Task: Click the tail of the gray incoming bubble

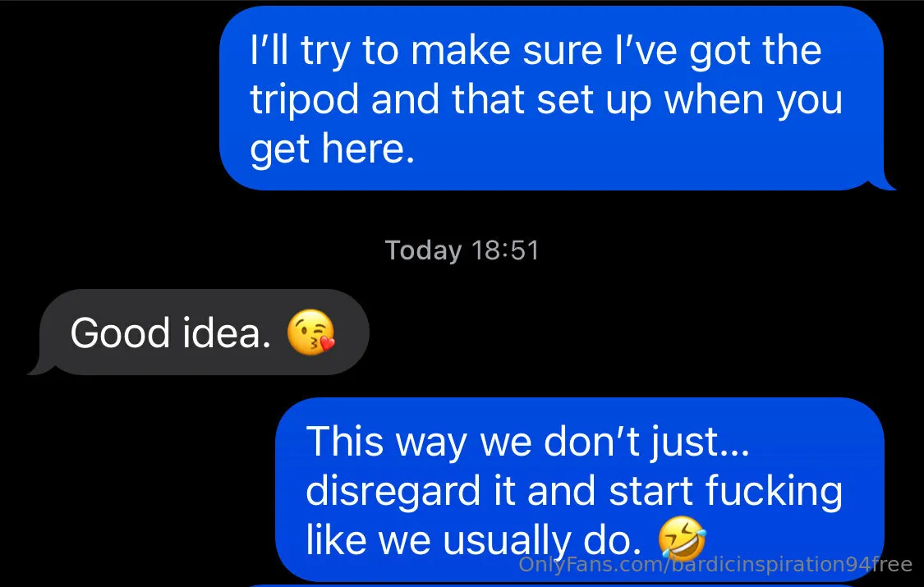Action: 34,368
